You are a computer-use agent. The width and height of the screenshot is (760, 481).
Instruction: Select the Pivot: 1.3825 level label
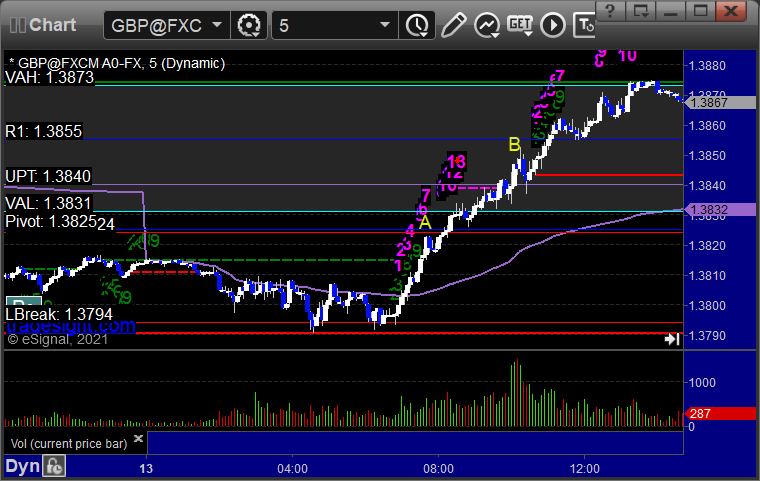coord(51,222)
